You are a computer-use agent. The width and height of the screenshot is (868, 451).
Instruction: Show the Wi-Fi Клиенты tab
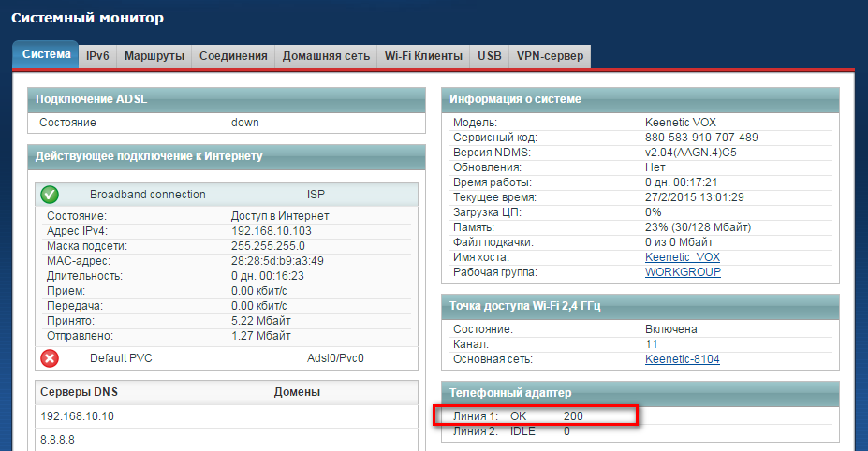(423, 56)
